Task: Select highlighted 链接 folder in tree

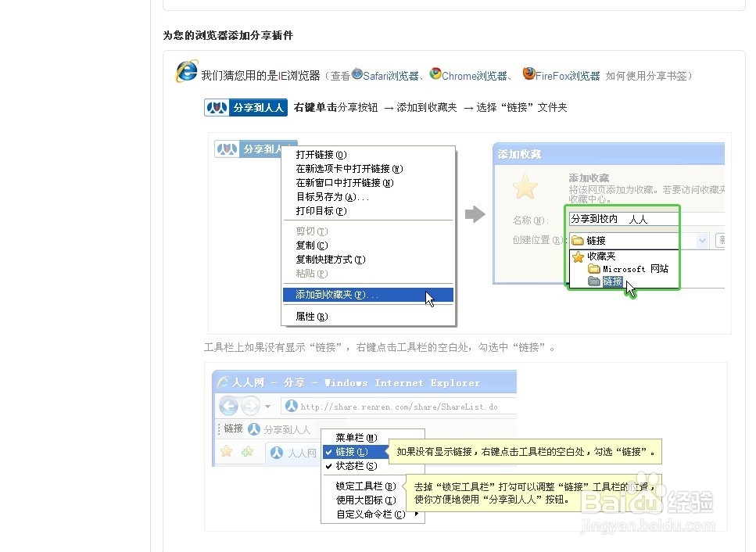Action: [606, 281]
